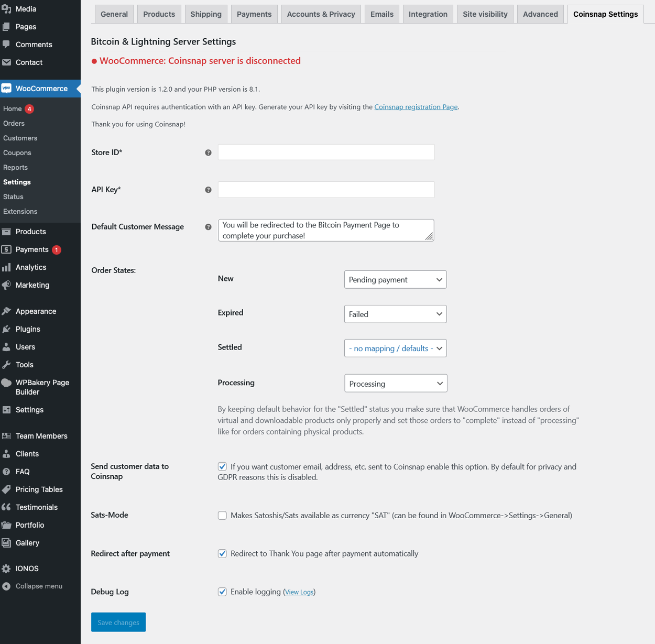The height and width of the screenshot is (644, 655).
Task: Click the IONOS gear icon
Action: point(6,569)
